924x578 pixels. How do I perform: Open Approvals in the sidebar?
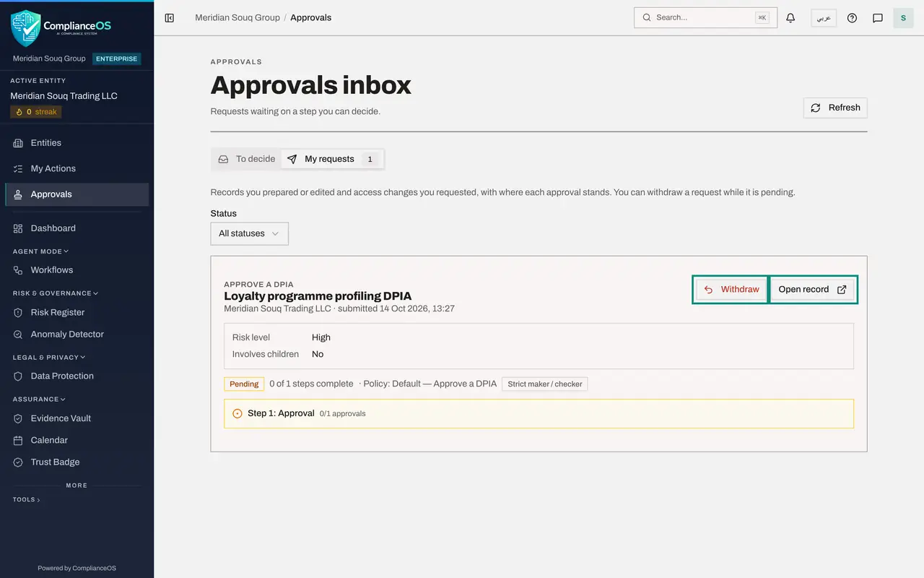77,194
